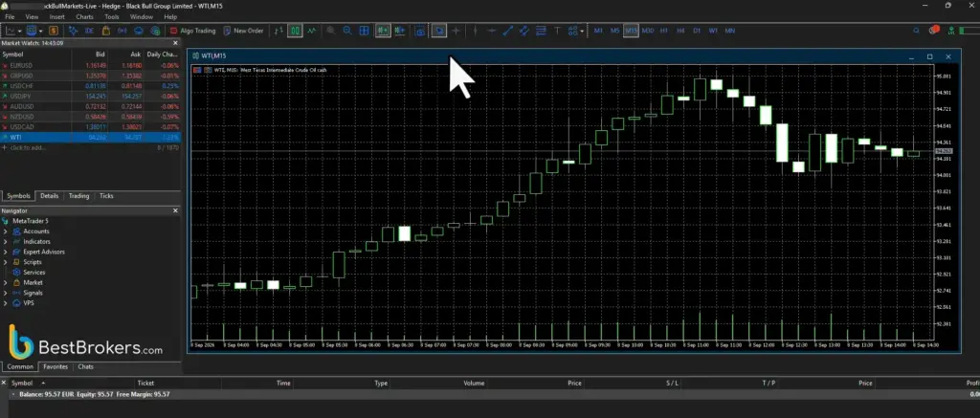The image size is (980, 418).
Task: Click the search magnifier icon top right
Action: [916, 31]
